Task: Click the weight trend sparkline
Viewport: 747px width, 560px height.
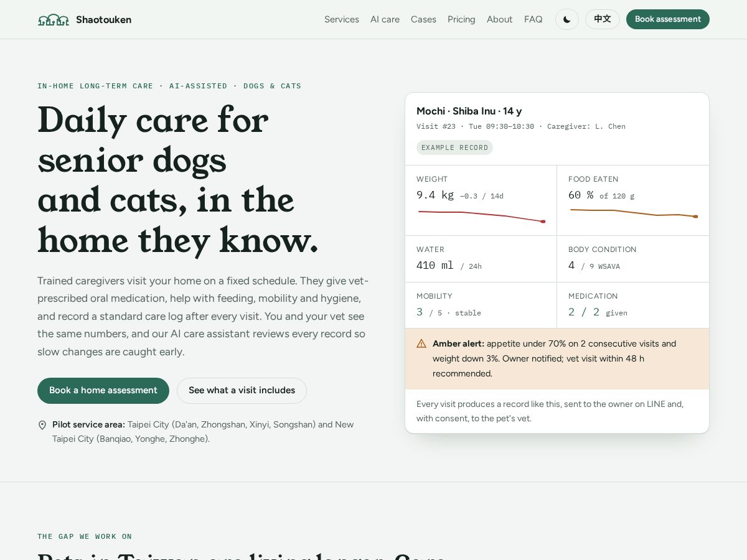Action: pos(482,216)
